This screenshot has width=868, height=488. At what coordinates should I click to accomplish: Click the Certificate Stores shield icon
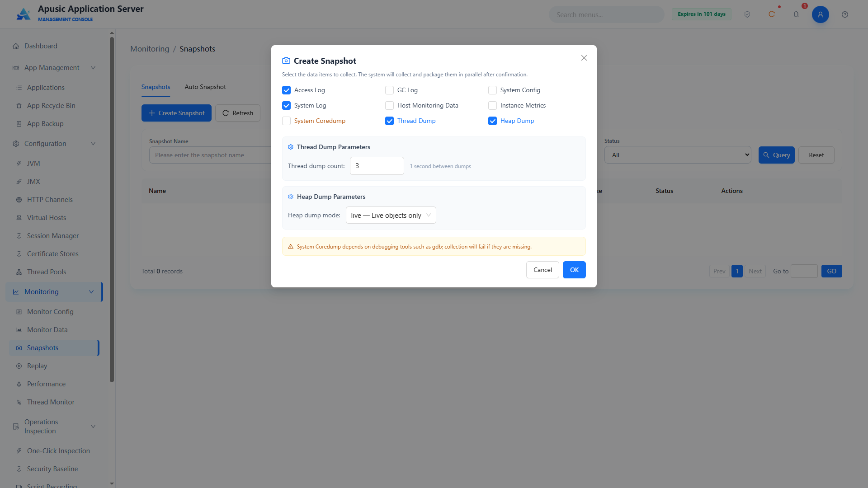point(19,254)
